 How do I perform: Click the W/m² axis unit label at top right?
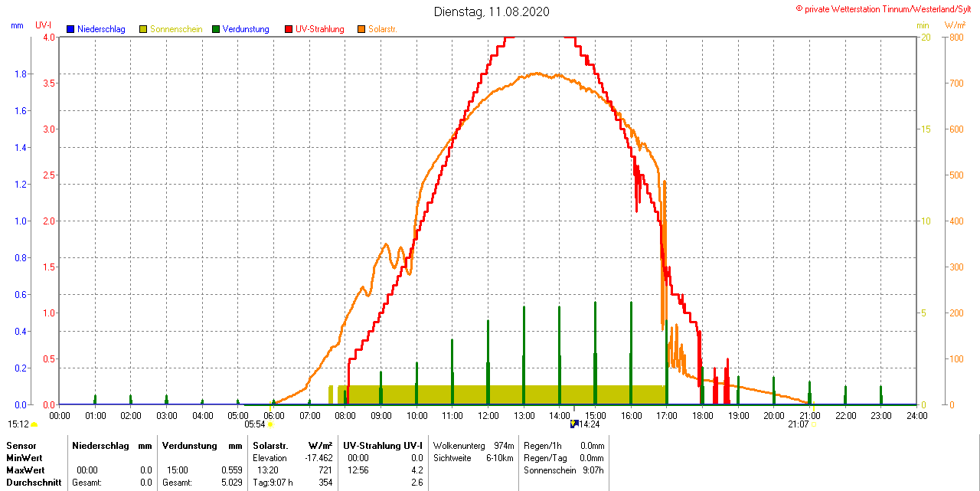click(955, 25)
